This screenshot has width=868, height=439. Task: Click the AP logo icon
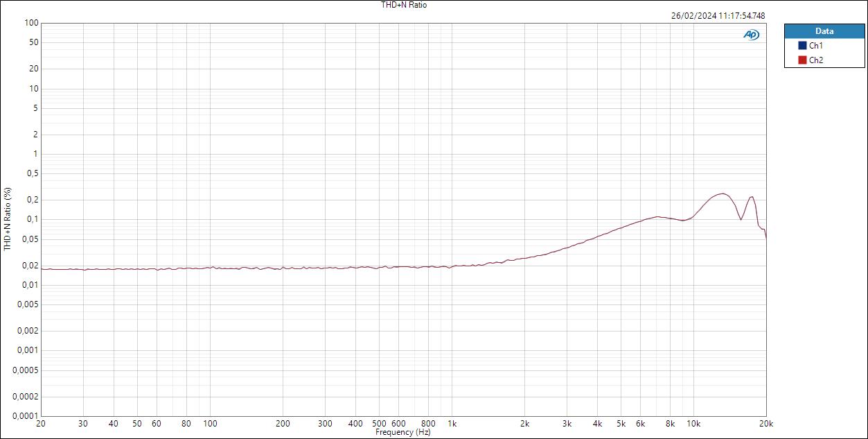(x=752, y=33)
